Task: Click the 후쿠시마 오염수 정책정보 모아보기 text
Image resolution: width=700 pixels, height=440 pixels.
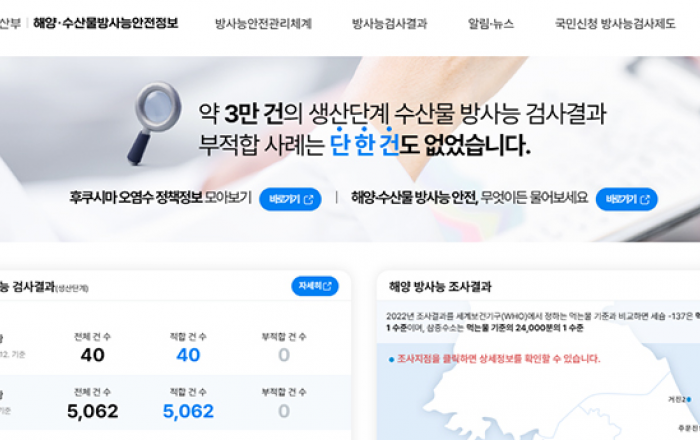Action: [x=160, y=197]
